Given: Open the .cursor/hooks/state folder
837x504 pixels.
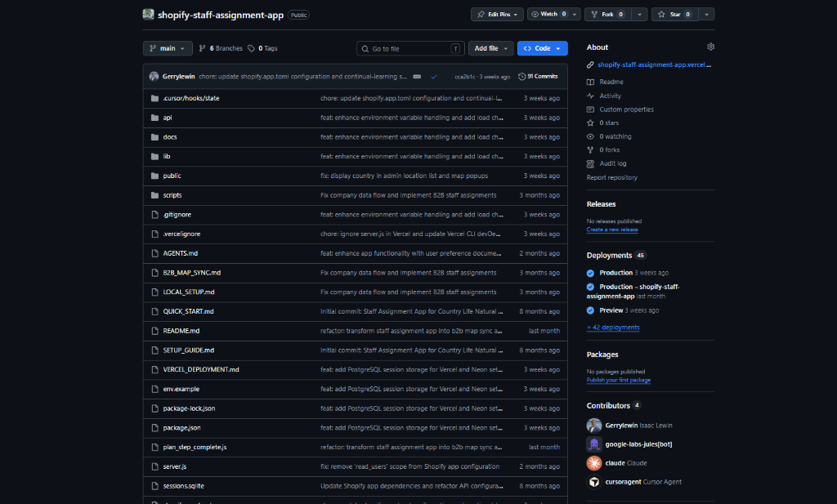Looking at the screenshot, I should [x=191, y=98].
